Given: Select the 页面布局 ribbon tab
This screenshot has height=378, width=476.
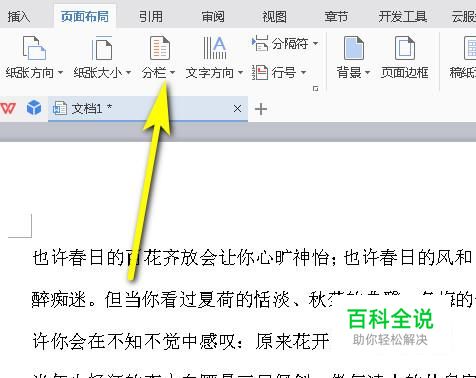Looking at the screenshot, I should click(85, 17).
